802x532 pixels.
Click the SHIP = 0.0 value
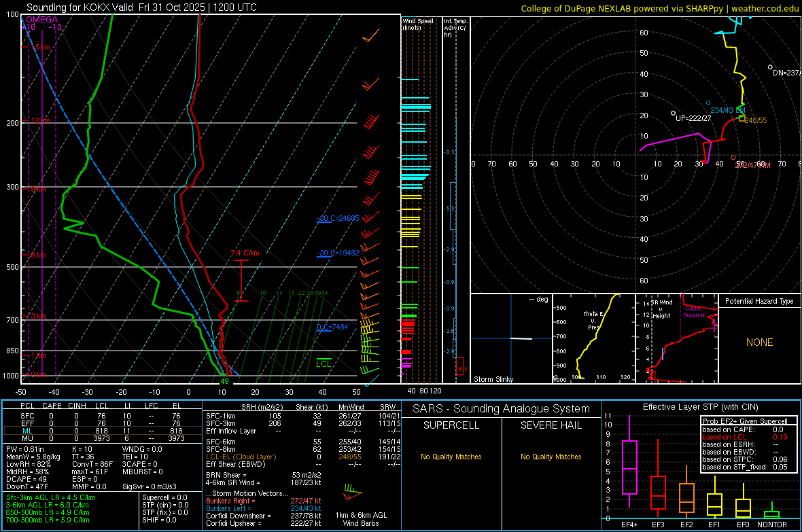(159, 520)
